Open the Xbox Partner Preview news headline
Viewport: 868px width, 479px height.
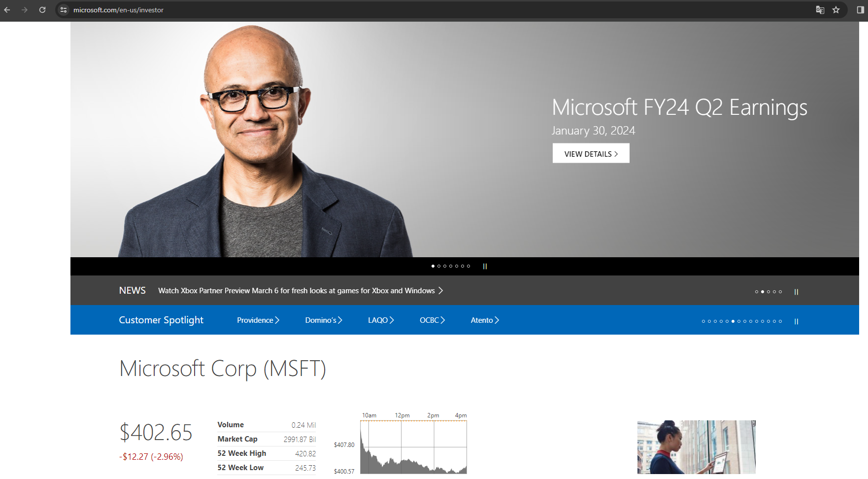click(300, 291)
